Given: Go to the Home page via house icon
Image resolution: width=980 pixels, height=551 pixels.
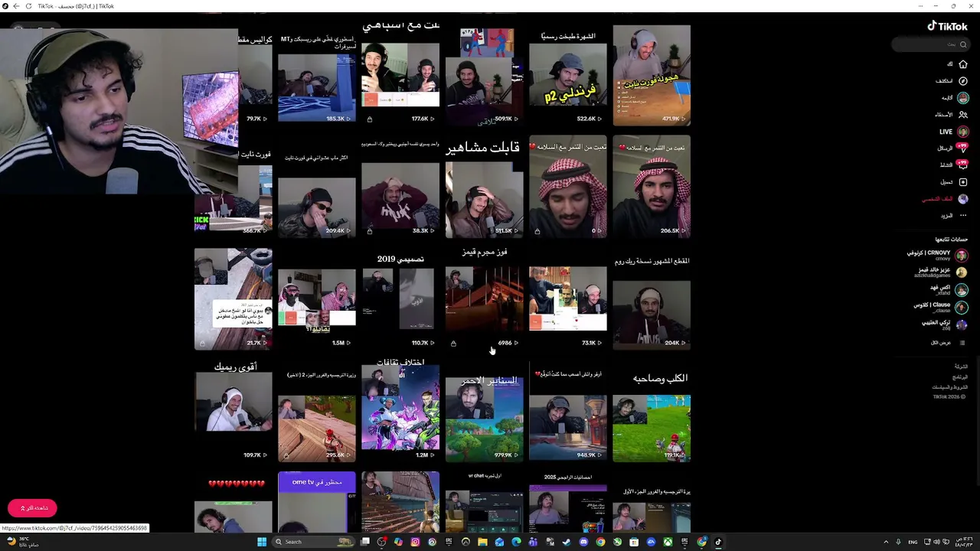Looking at the screenshot, I should point(963,64).
